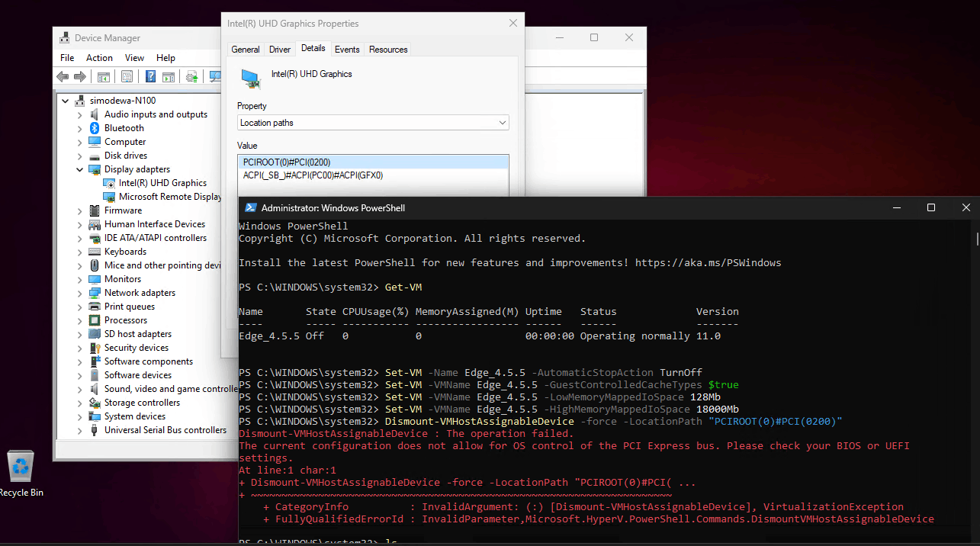Screen dimensions: 980x546
Task: Click the Monitors category icon
Action: pos(95,279)
